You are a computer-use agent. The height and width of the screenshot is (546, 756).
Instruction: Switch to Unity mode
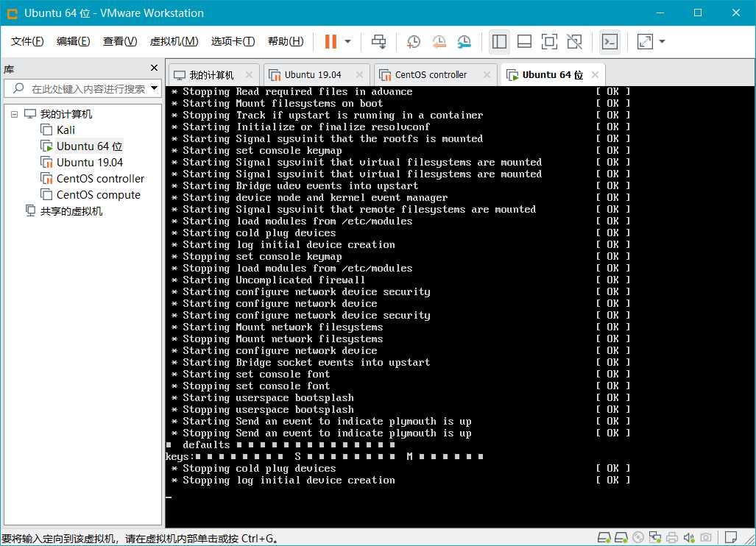point(574,41)
